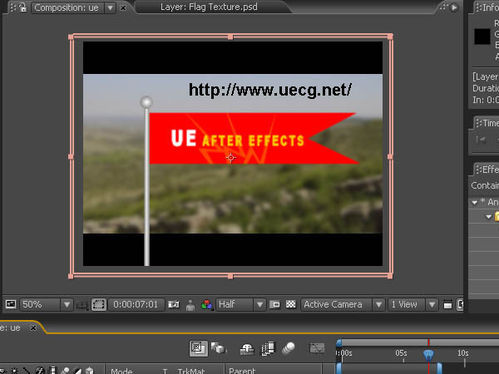Click the current time 0:00:07:01 field
Viewport: 499px width, 374px height.
136,304
